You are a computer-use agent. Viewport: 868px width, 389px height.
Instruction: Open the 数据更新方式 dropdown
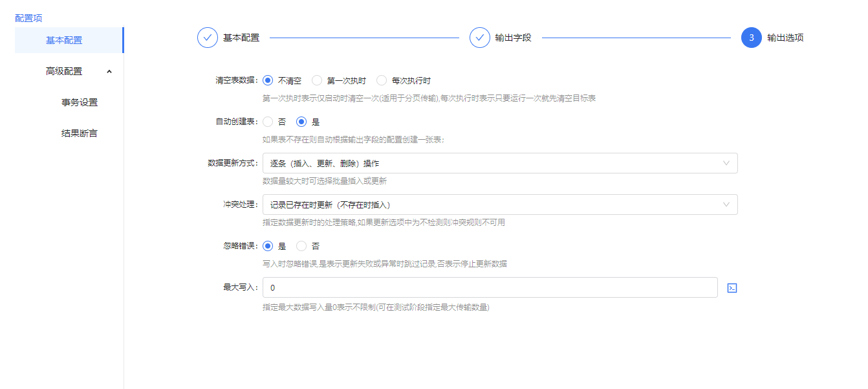coord(499,163)
